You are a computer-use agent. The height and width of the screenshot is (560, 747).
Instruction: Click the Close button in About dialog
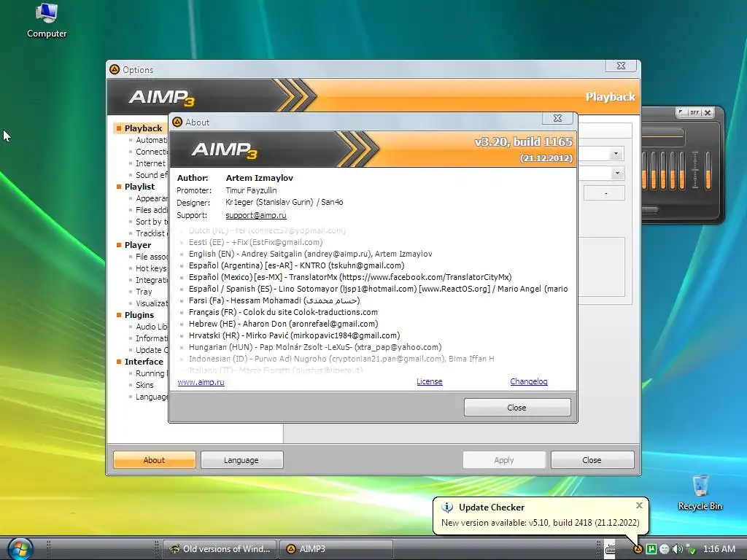[517, 408]
